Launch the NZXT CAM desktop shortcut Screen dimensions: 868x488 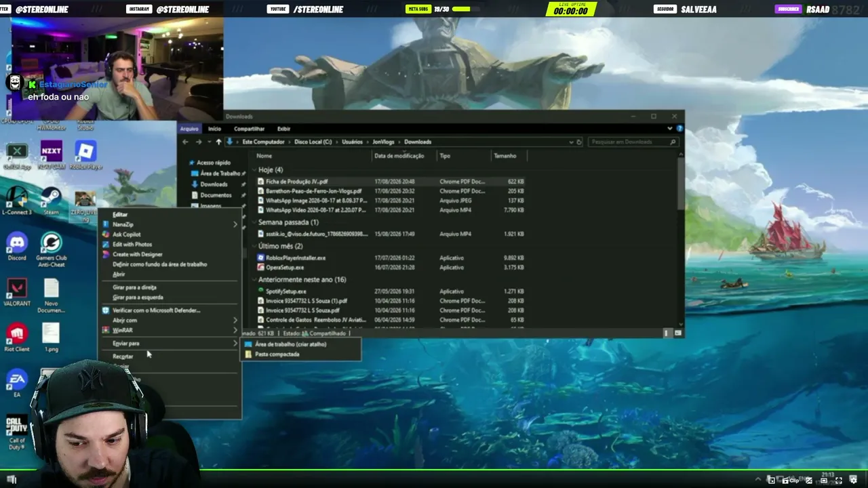pos(51,155)
